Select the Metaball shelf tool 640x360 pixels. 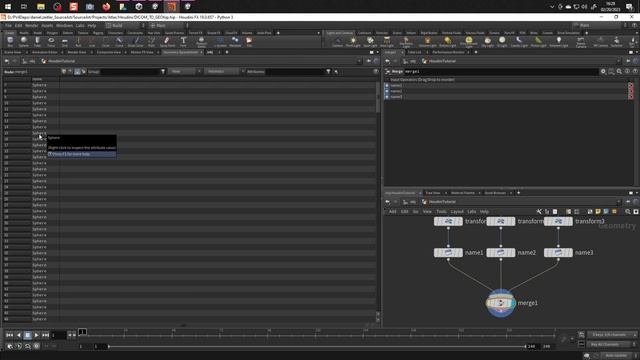[x=235, y=41]
